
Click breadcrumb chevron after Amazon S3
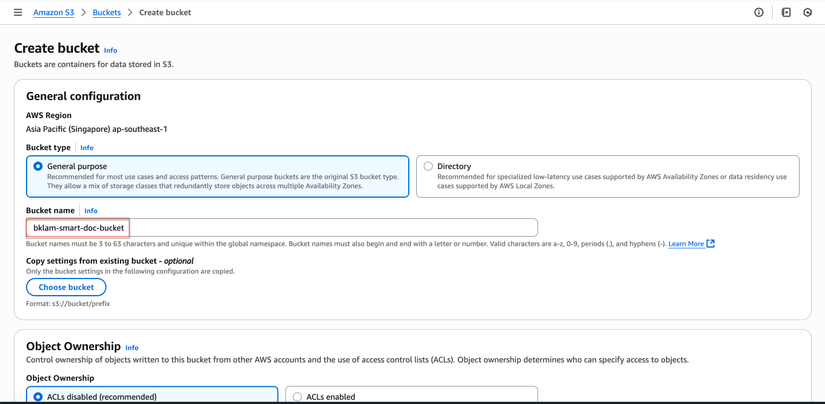coord(83,13)
